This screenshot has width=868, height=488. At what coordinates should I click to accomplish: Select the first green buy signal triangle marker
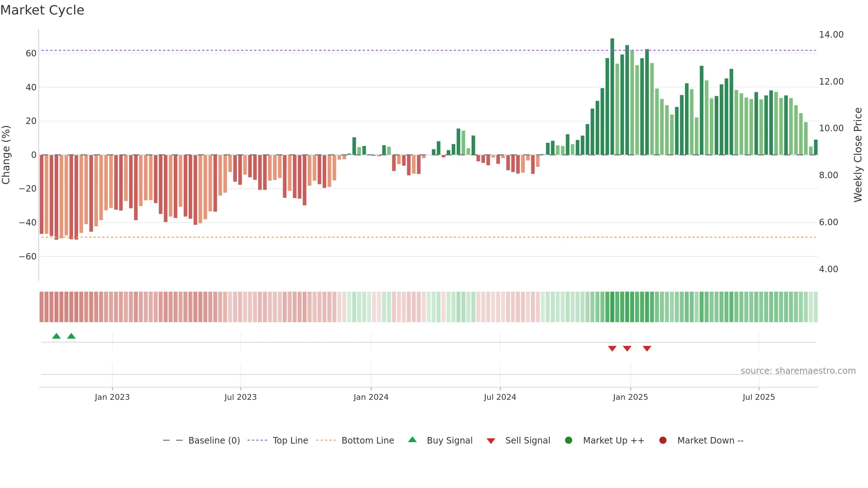(56, 336)
